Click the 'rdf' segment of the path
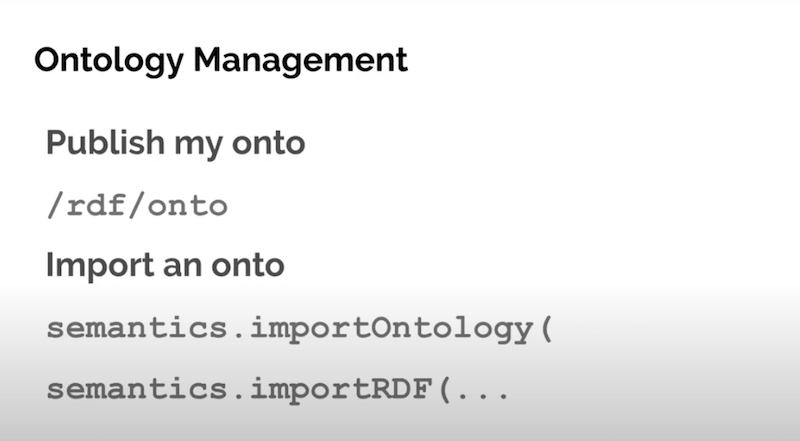Screen dimensions: 800x441 click(x=96, y=205)
